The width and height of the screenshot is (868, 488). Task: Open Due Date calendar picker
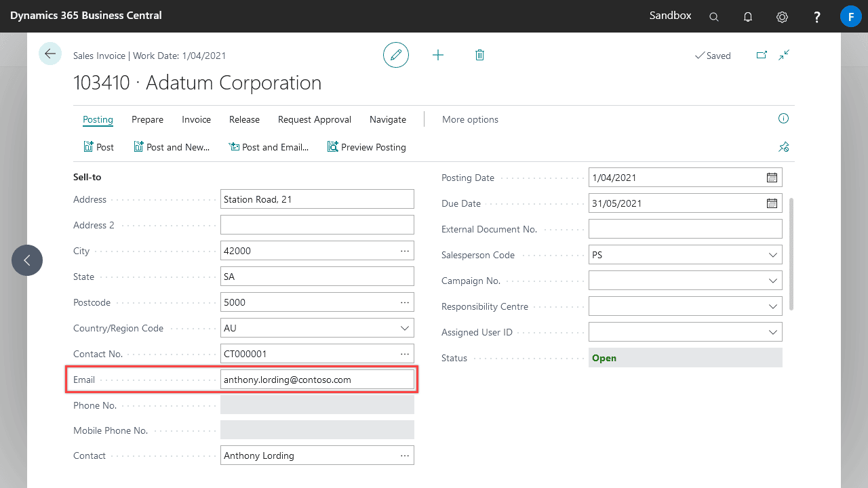tap(772, 203)
